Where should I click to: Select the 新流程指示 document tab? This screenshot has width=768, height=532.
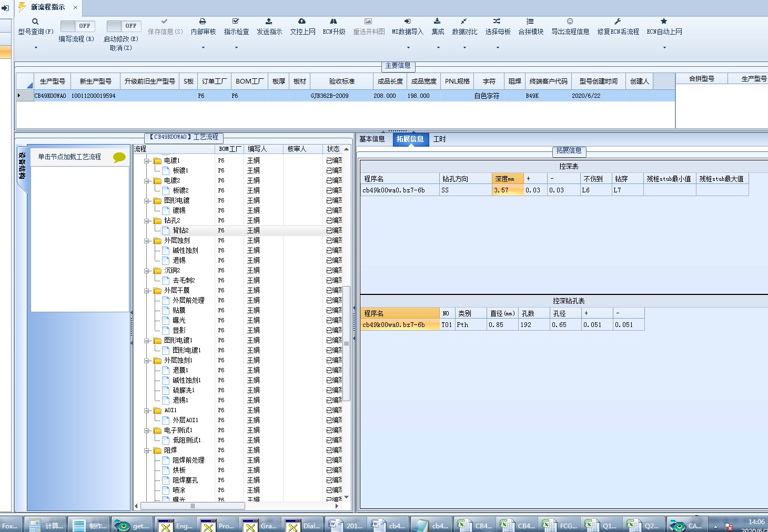(x=48, y=7)
